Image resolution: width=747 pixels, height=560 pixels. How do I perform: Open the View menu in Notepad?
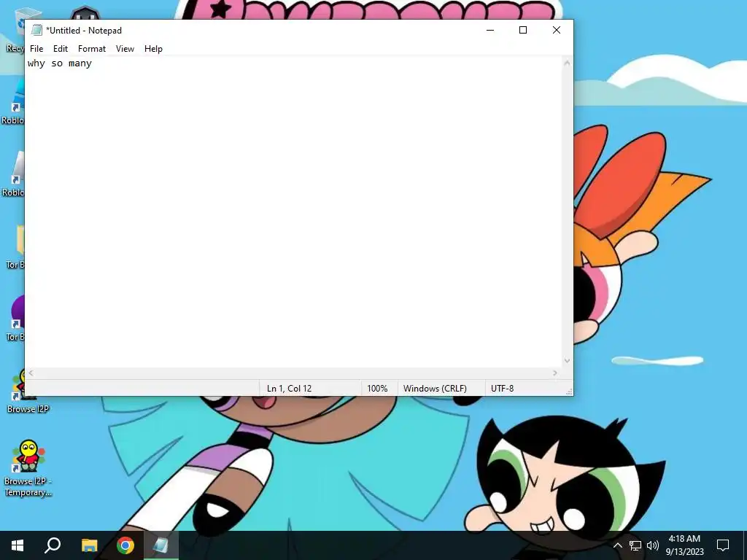click(x=125, y=49)
